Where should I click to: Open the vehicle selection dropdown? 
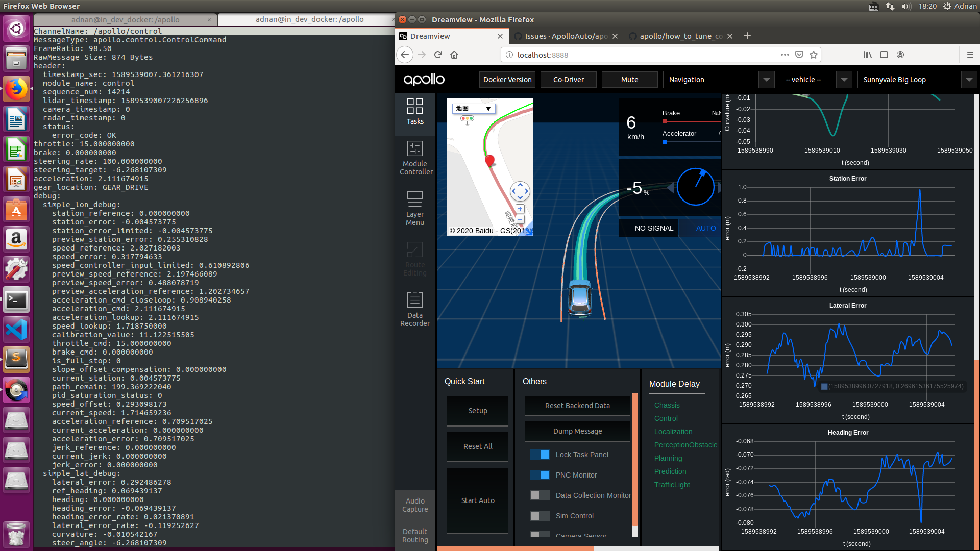(x=816, y=80)
